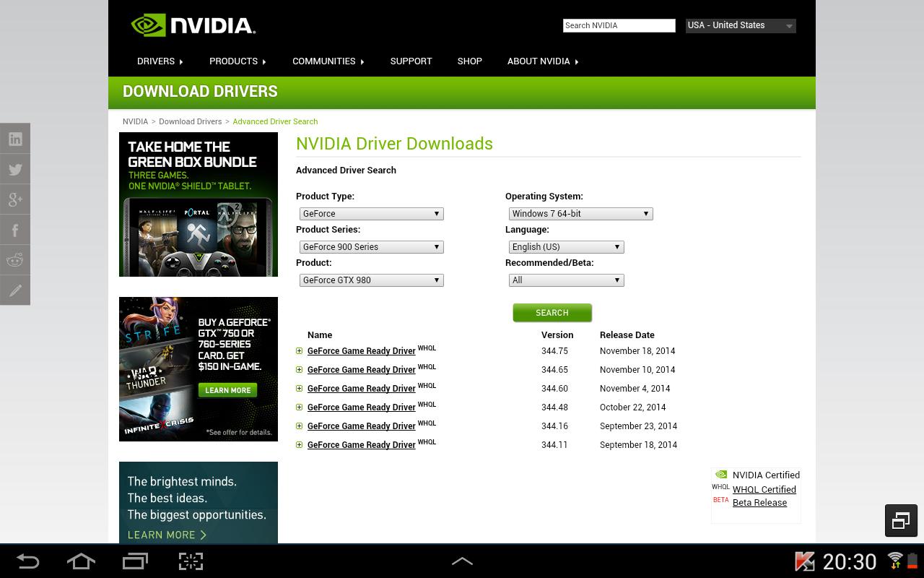This screenshot has height=578, width=924.
Task: Share page on Reddit sidebar icon
Action: pyautogui.click(x=15, y=260)
